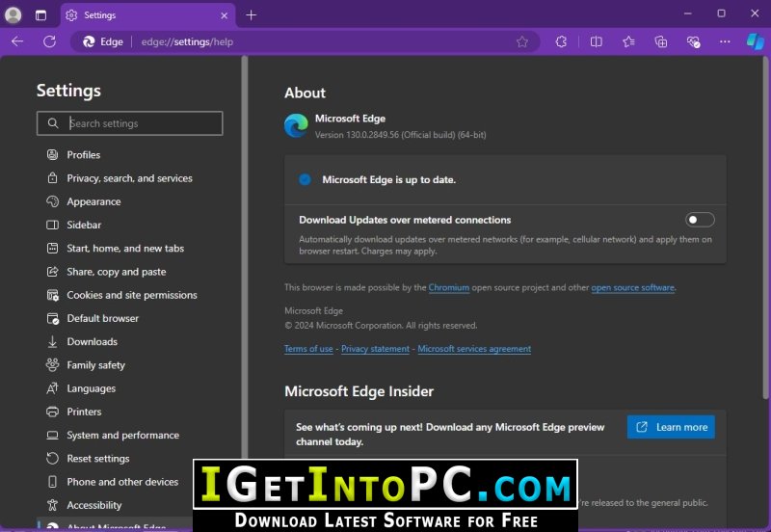771x532 pixels.
Task: Open the Settings and more menu
Action: tap(724, 41)
